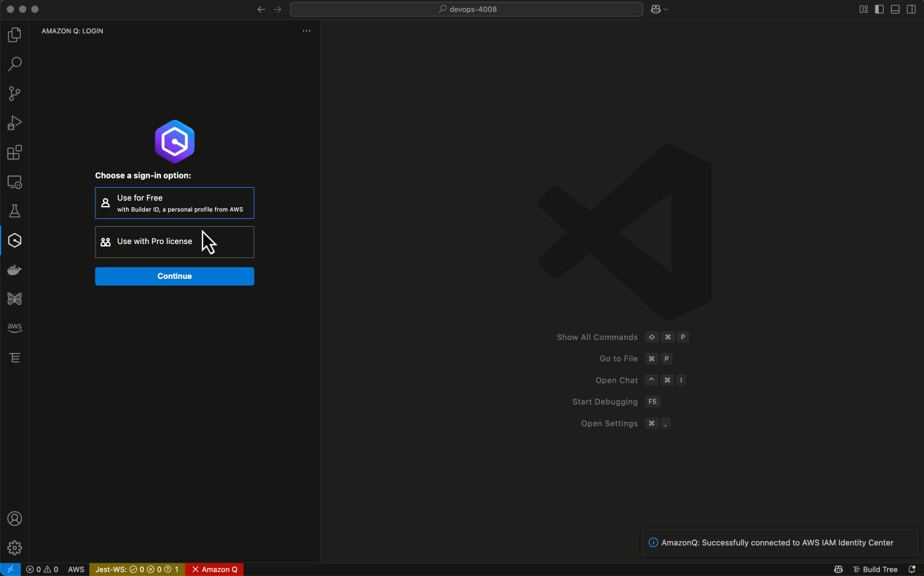This screenshot has width=924, height=576.
Task: Click the AMAZON Q: LOGIN panel title
Action: click(72, 31)
